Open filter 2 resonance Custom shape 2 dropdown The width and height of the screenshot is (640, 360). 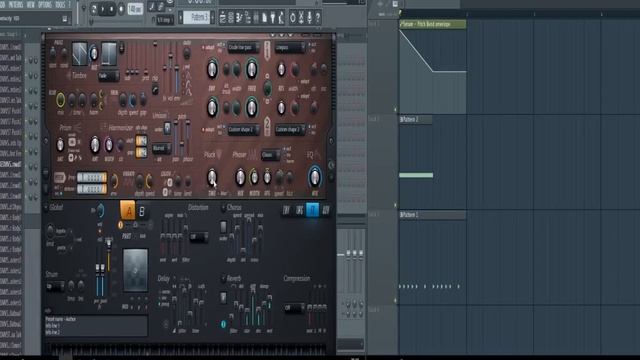pyautogui.click(x=290, y=130)
